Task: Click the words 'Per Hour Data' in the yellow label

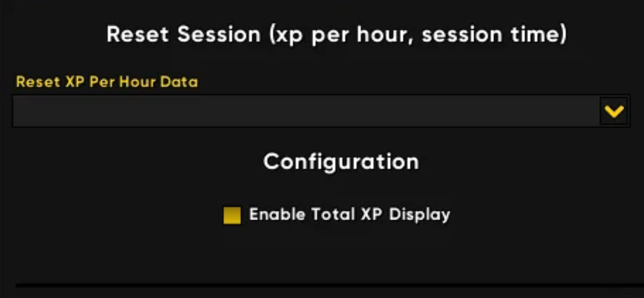Action: click(143, 82)
